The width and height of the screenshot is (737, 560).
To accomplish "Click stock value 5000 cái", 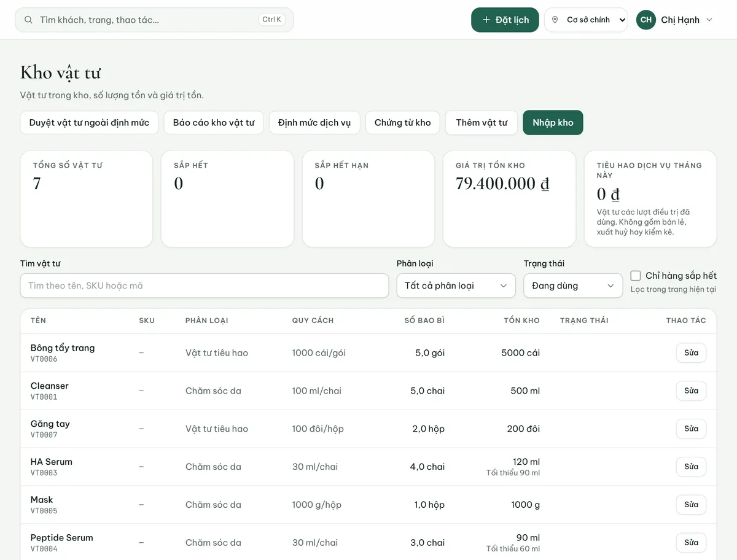I will [521, 353].
